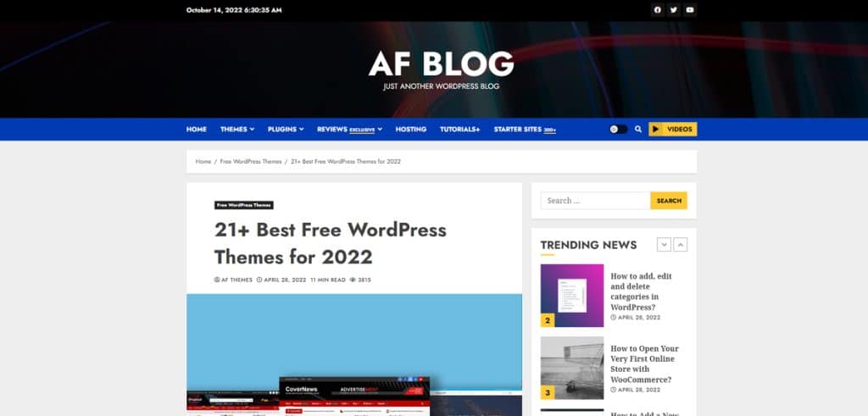Open the Tutorials+ menu item

pyautogui.click(x=459, y=130)
